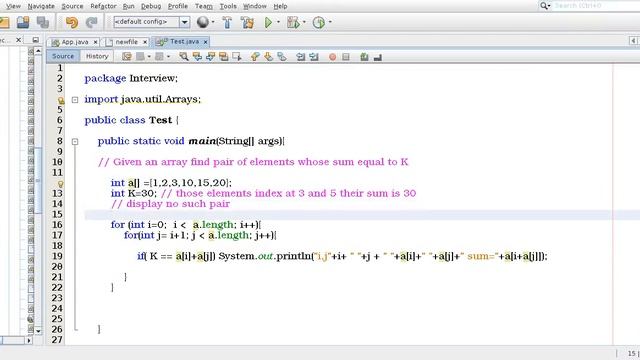
Task: Click the search magnifier icon top right
Action: (544, 6)
